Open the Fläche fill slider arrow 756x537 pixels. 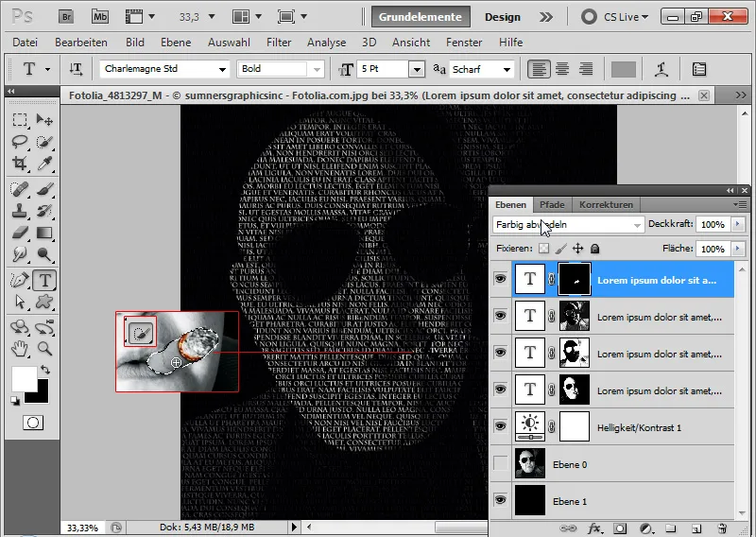coord(737,249)
